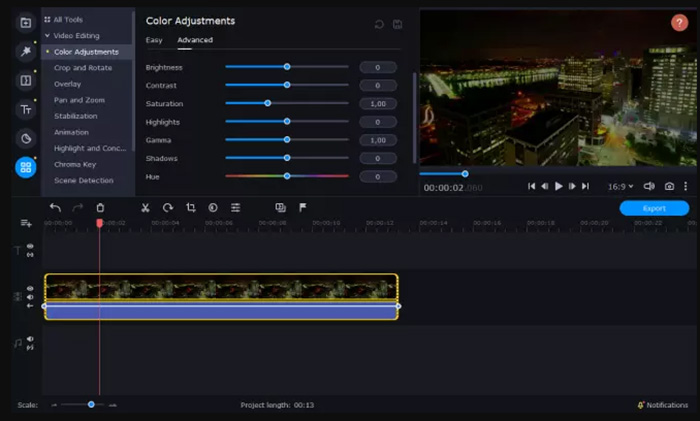Open the preview three-dot menu
Viewport: 700px width, 421px height.
pyautogui.click(x=686, y=186)
